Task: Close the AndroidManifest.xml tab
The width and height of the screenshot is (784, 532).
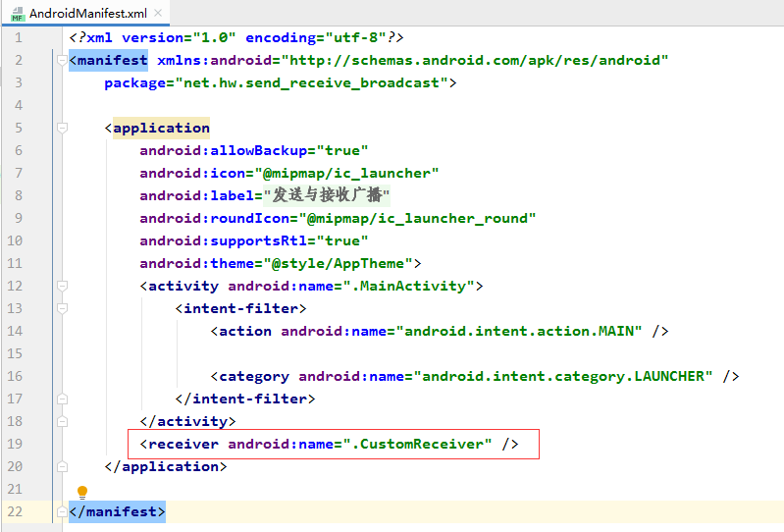Action: pos(158,13)
